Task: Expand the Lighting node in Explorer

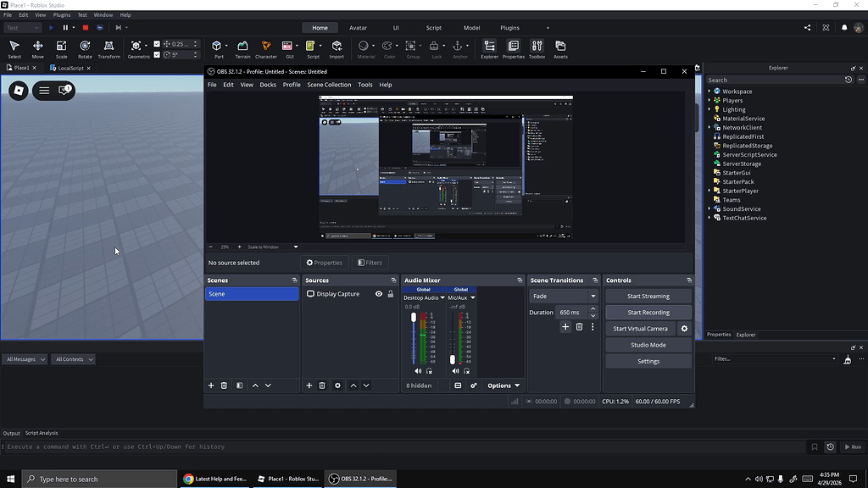Action: click(709, 109)
